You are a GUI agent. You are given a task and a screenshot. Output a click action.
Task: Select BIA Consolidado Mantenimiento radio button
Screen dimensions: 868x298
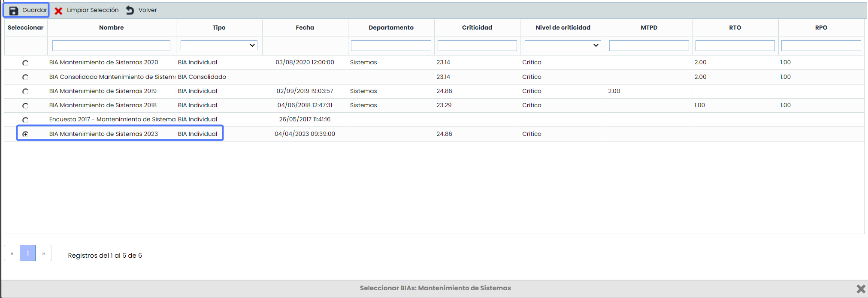[25, 77]
